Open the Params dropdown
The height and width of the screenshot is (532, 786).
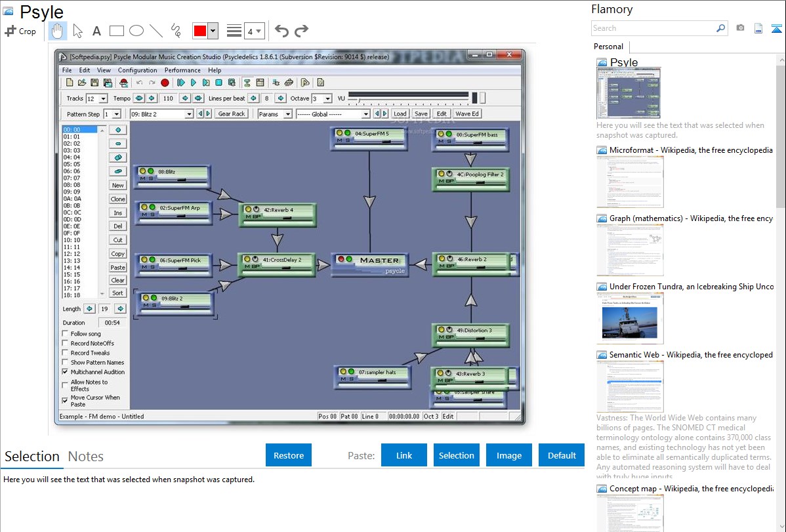pos(275,114)
